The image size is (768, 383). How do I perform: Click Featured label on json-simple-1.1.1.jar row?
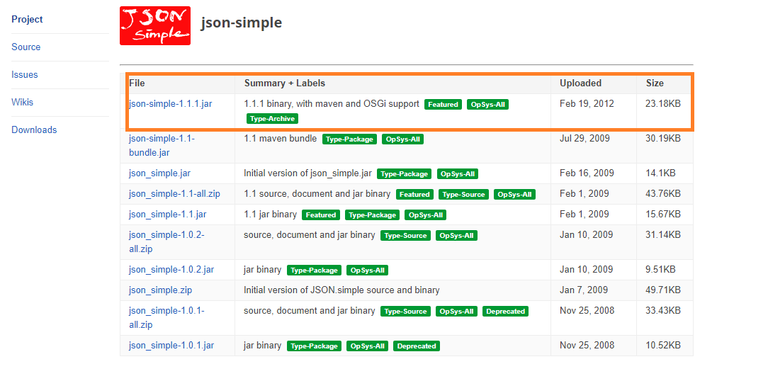pyautogui.click(x=443, y=104)
